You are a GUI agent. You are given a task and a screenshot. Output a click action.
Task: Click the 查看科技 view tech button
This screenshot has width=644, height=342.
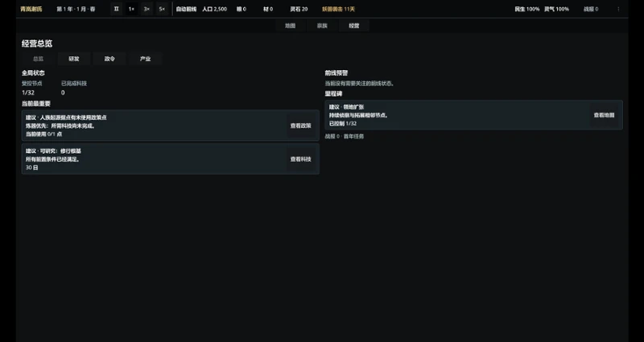pyautogui.click(x=300, y=159)
